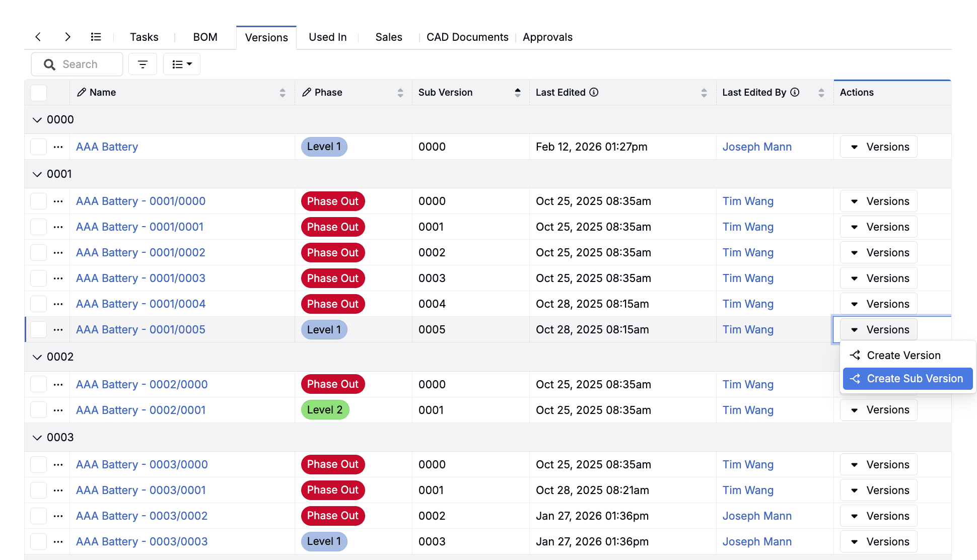The width and height of the screenshot is (977, 560).
Task: Switch to the CAD Documents tab
Action: coord(467,37)
